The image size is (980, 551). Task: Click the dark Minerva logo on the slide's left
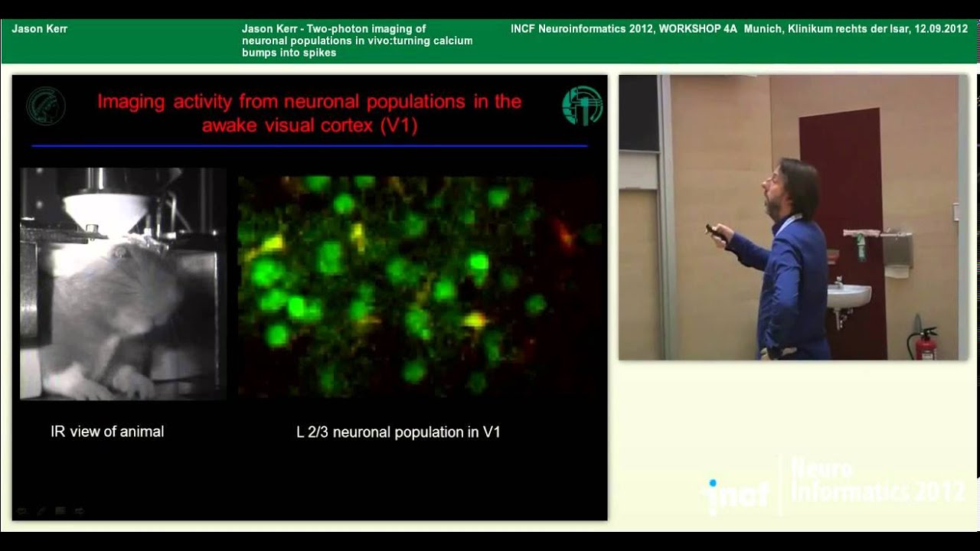pyautogui.click(x=46, y=106)
